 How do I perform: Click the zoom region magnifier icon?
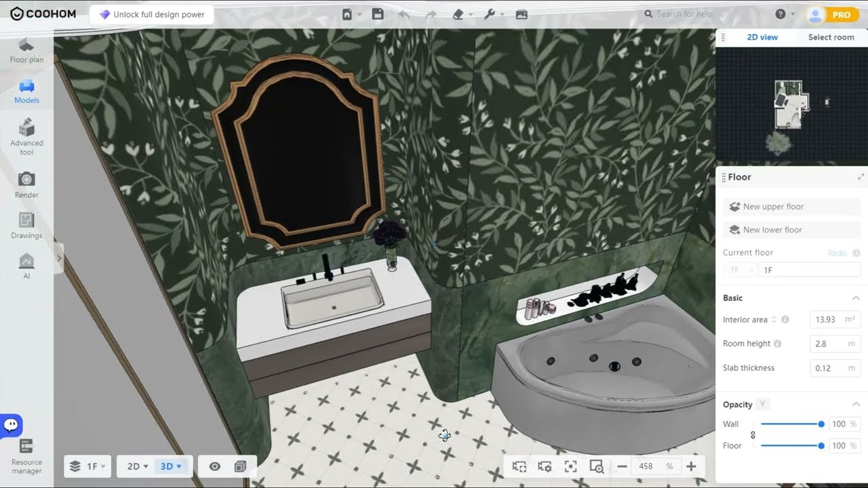click(596, 466)
